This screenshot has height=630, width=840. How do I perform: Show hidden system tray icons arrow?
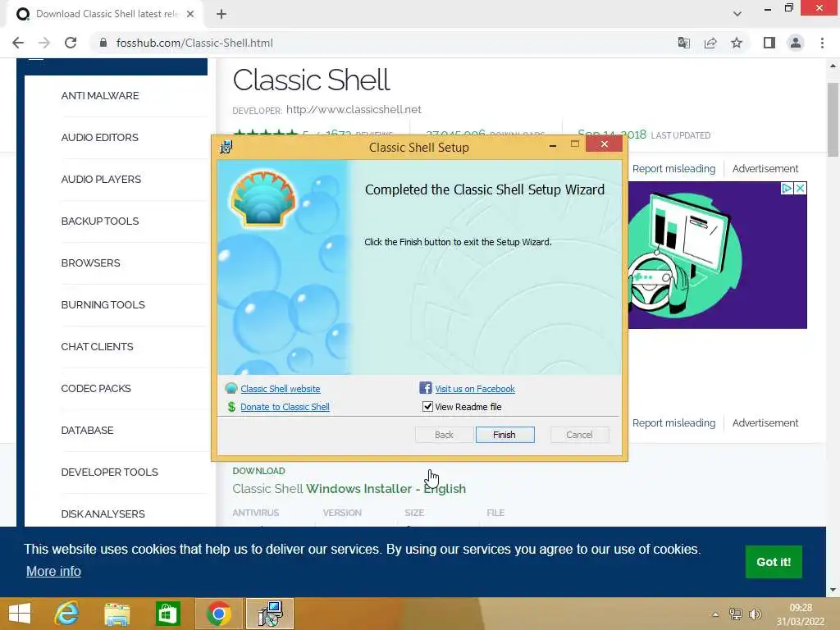pyautogui.click(x=715, y=614)
